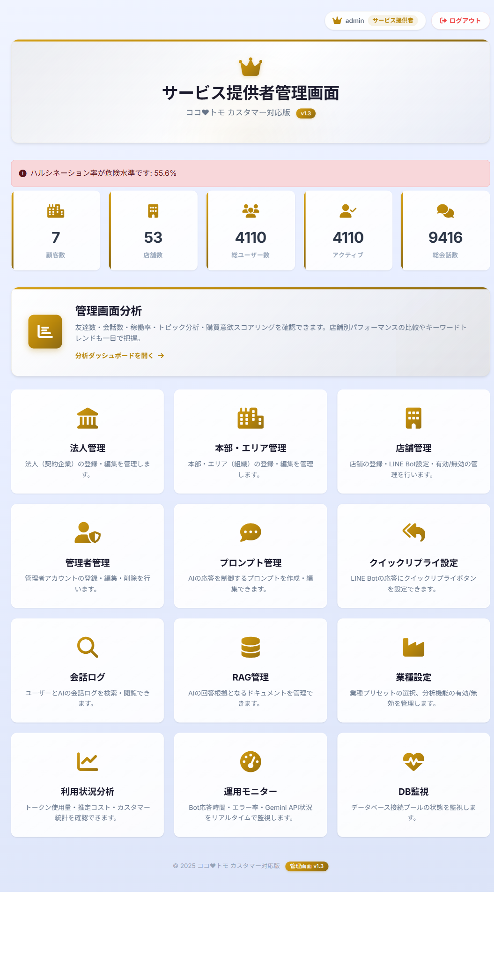The image size is (494, 980).
Task: Click the city icon above 顧客数
Action: coord(56,211)
